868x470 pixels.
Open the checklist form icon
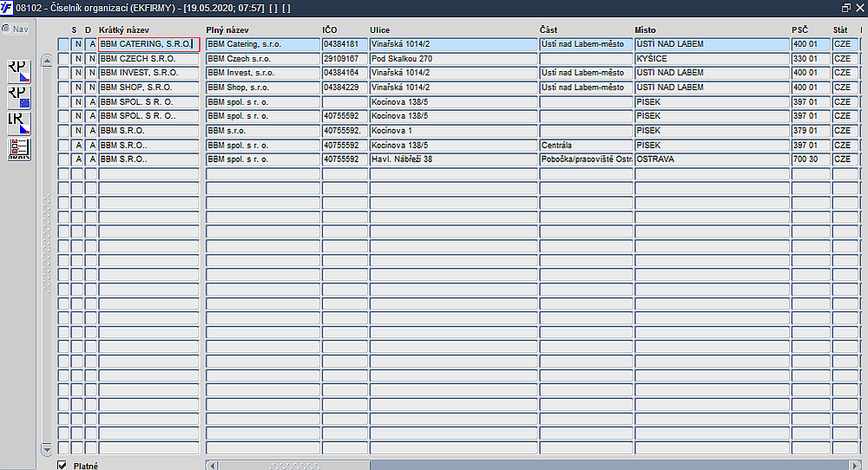pyautogui.click(x=19, y=149)
